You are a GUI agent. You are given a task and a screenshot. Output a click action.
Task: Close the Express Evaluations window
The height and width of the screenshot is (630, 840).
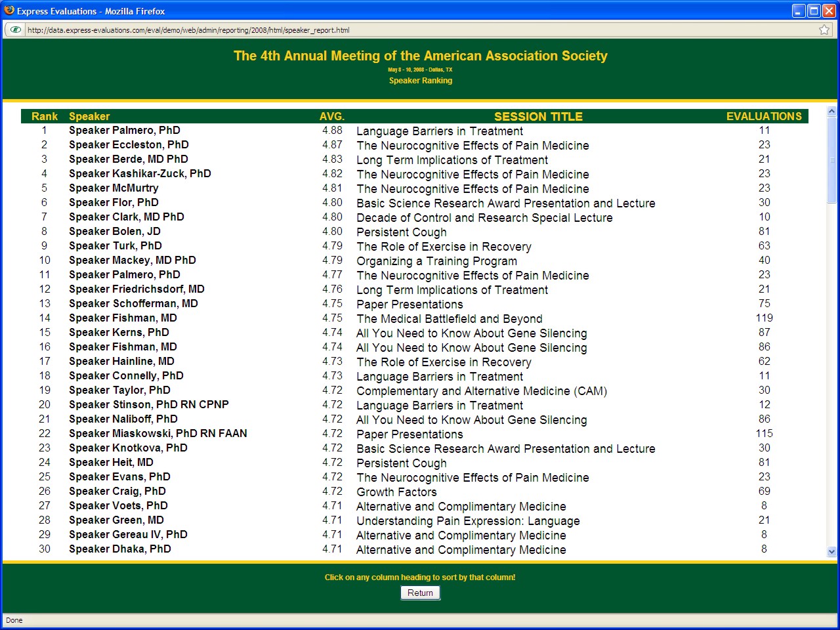(829, 10)
